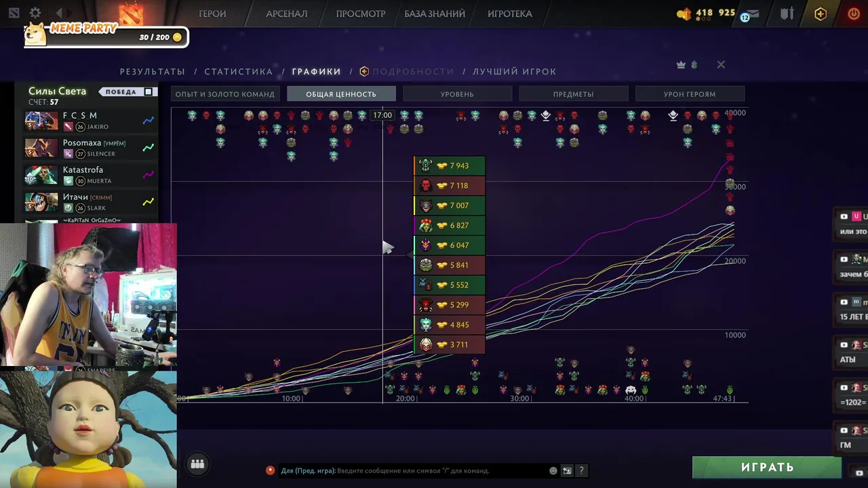
Task: Click the crown icon near the close X
Action: pos(681,64)
